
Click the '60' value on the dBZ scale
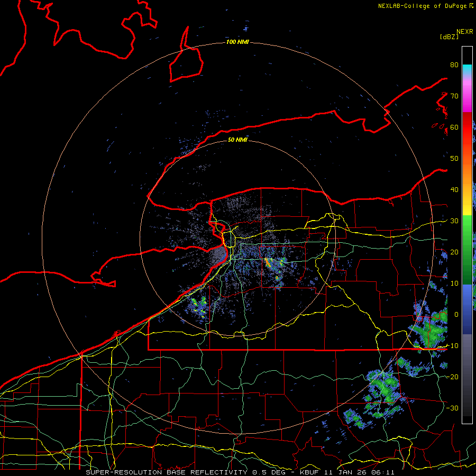point(454,127)
